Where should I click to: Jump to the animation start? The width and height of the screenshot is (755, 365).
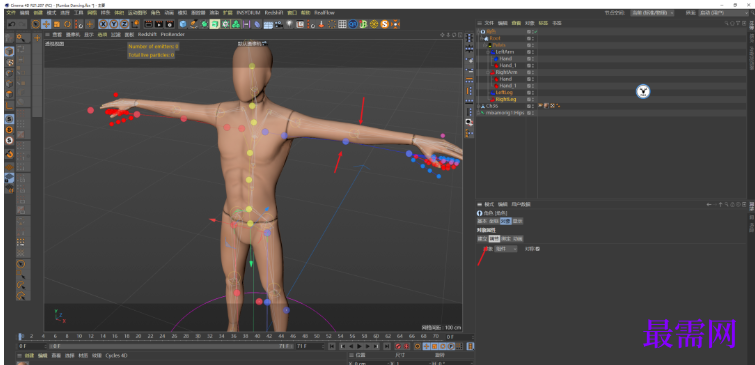pyautogui.click(x=332, y=346)
